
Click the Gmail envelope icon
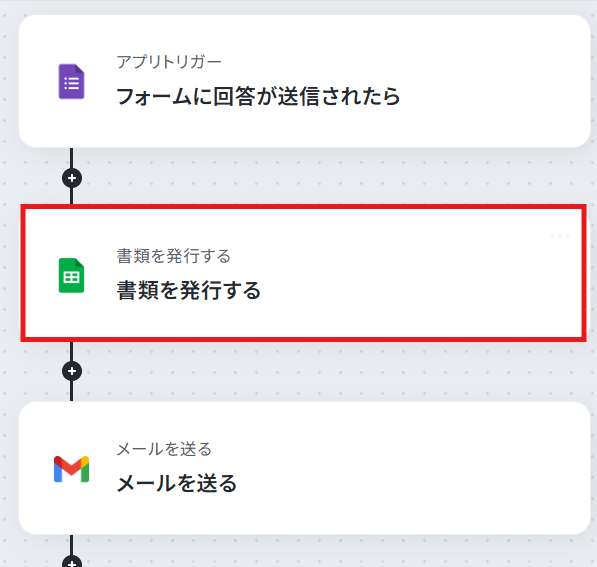tap(72, 469)
